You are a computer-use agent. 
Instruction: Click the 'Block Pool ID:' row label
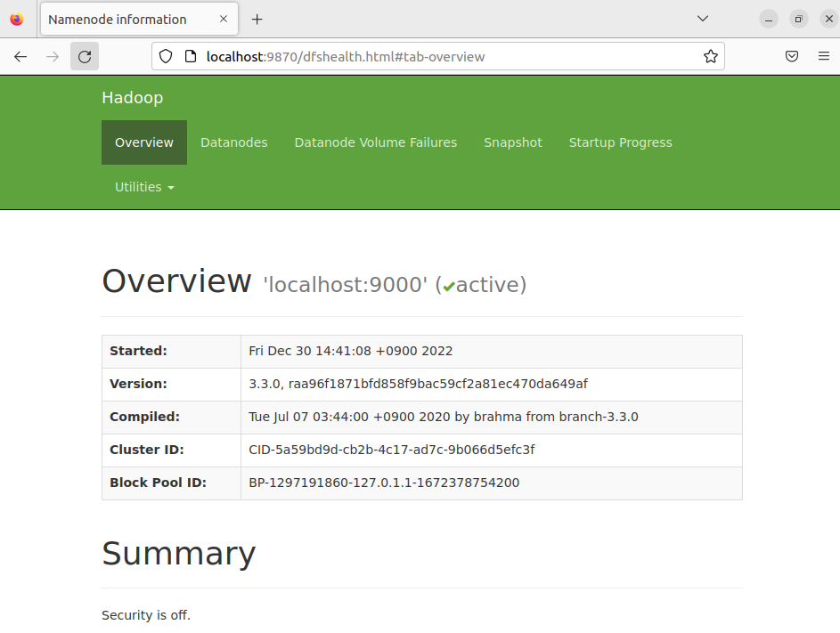[158, 483]
